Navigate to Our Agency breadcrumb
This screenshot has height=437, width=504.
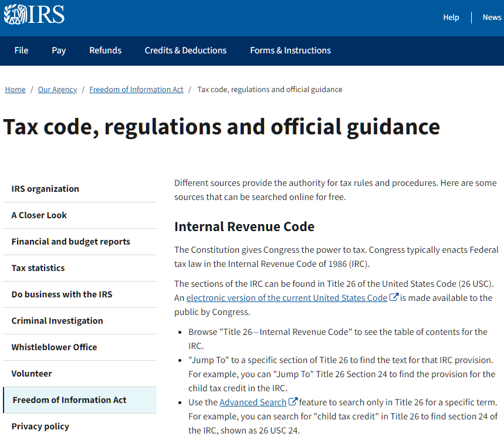coord(57,90)
